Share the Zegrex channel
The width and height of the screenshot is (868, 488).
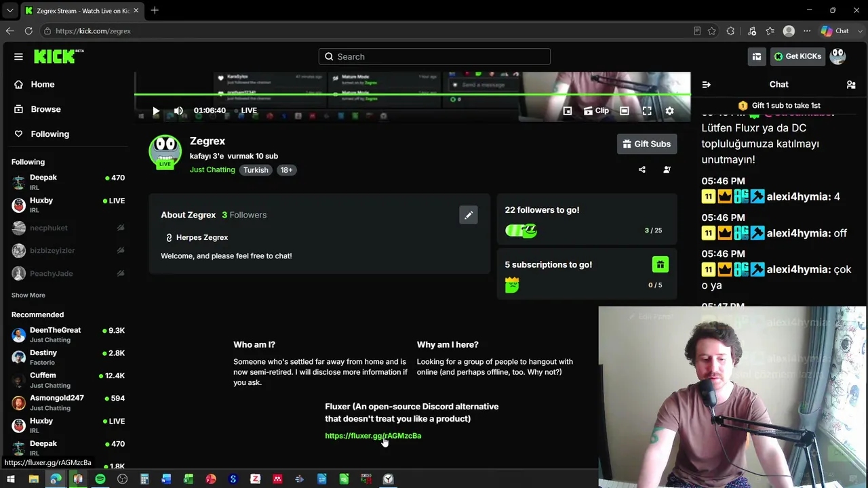click(x=642, y=169)
